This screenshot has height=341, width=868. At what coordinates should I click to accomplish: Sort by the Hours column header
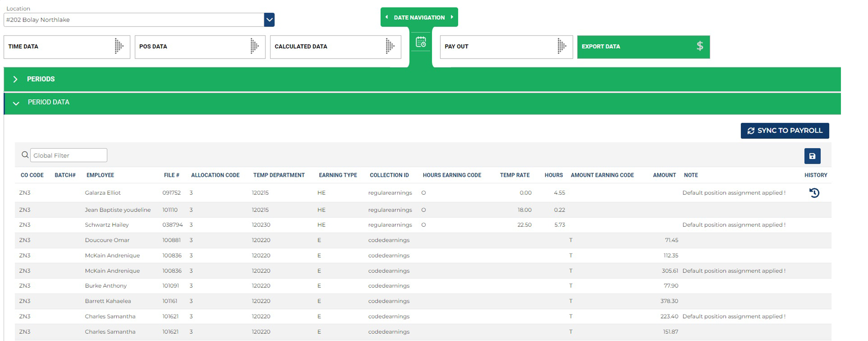(553, 175)
